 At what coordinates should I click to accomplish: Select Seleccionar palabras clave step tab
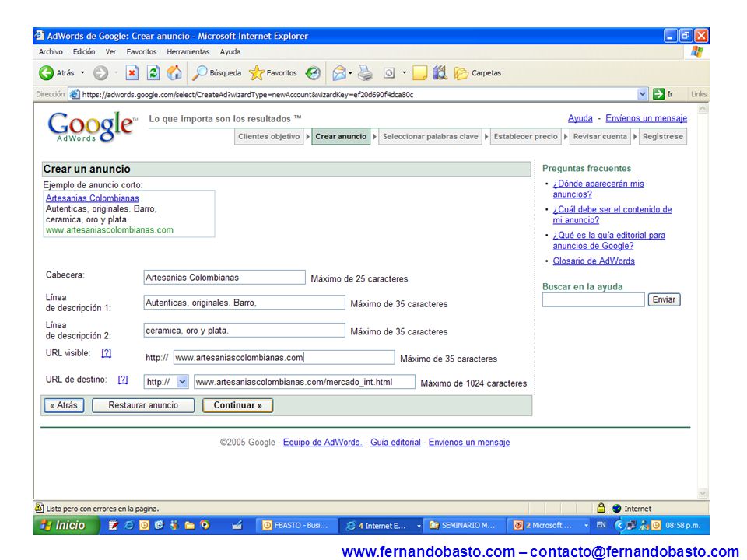click(x=430, y=137)
